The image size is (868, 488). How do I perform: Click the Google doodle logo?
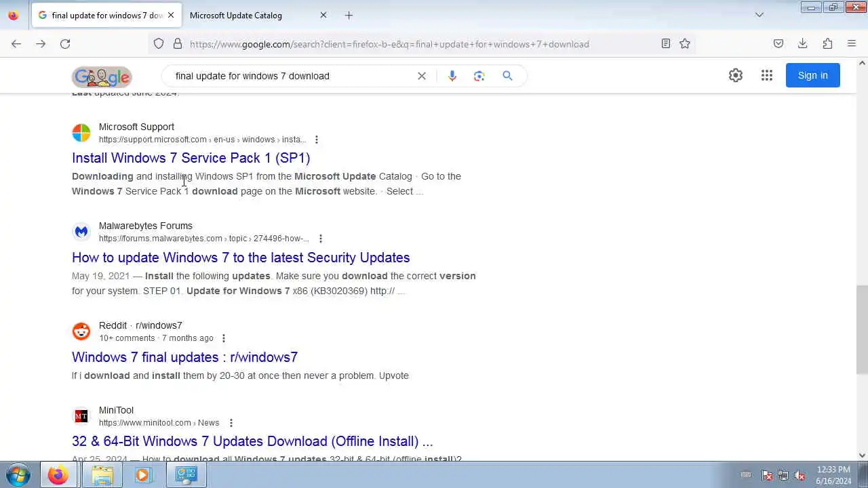(102, 77)
